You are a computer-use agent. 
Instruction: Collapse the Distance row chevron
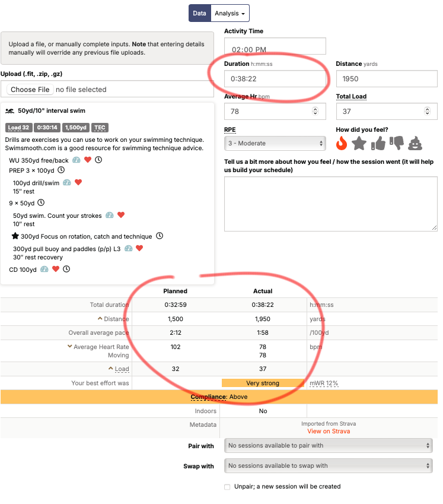[100, 319]
